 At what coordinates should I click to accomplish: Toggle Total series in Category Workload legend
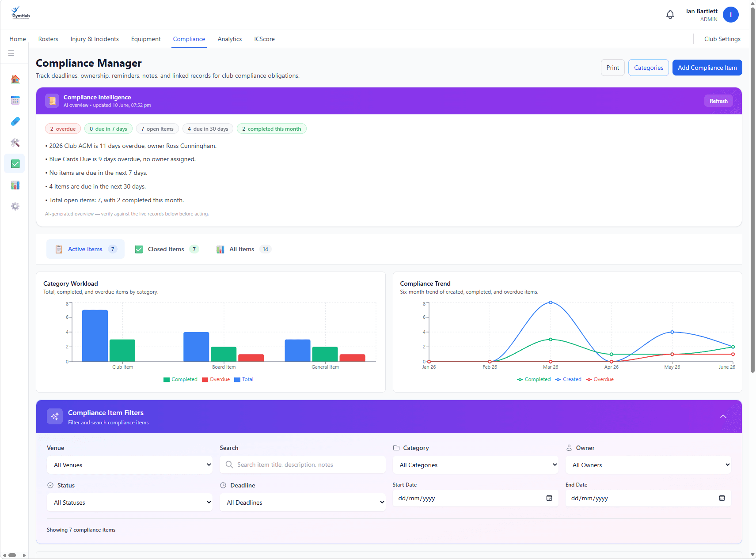point(244,379)
